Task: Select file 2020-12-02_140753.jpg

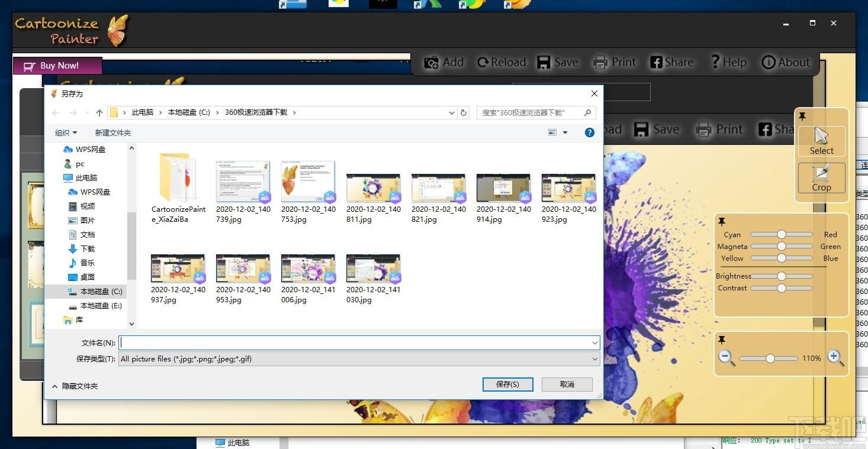Action: pyautogui.click(x=308, y=190)
